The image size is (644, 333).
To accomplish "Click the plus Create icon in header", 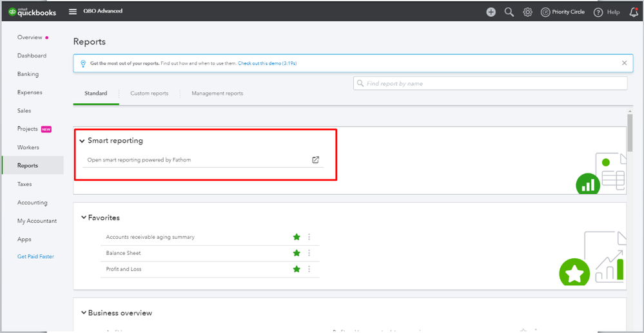I will coord(491,12).
